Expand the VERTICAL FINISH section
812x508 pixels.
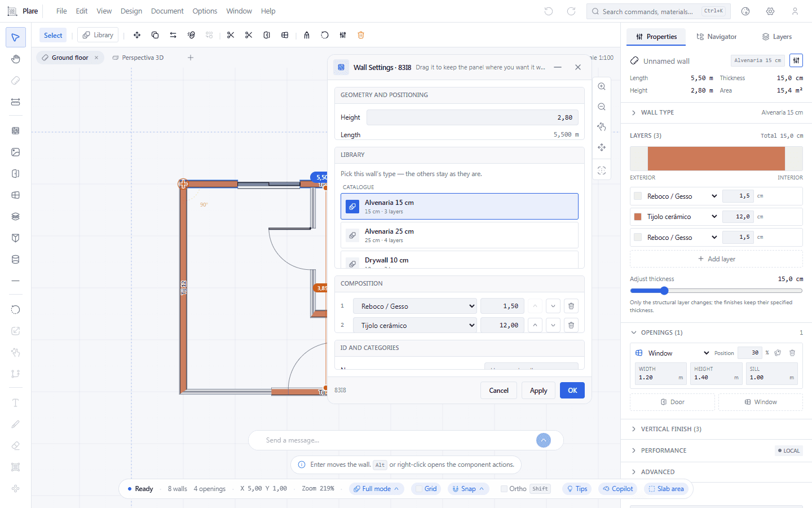tap(716, 429)
